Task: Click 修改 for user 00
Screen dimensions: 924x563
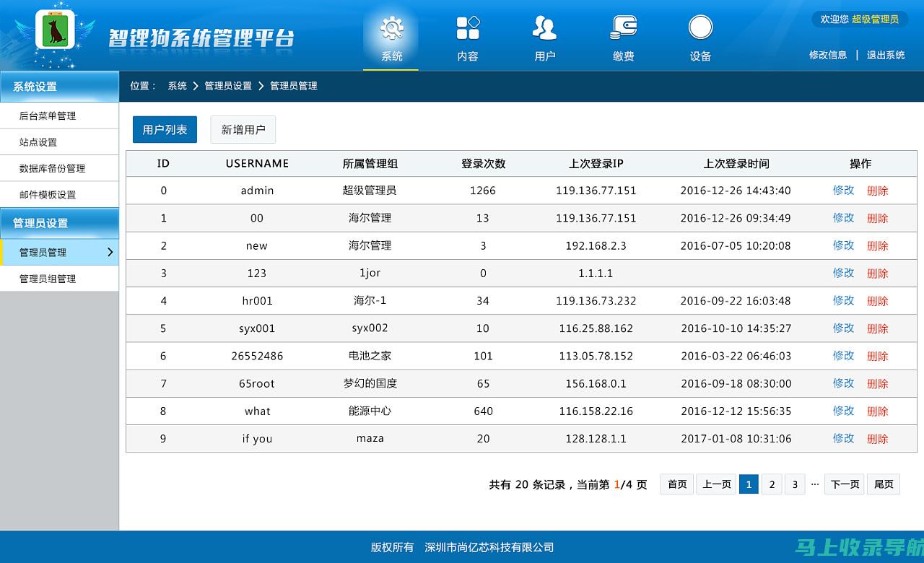Action: [x=843, y=218]
